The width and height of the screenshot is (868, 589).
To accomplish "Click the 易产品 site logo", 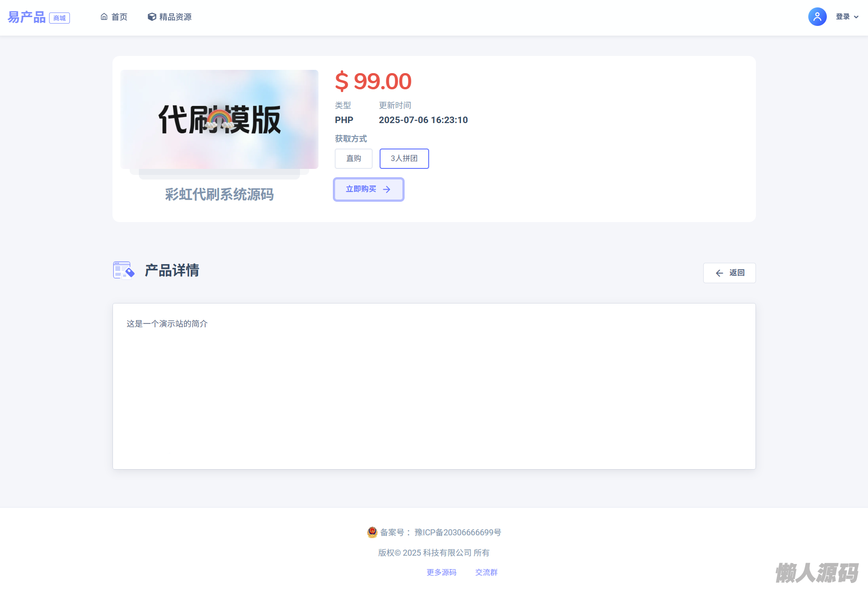I will click(26, 17).
